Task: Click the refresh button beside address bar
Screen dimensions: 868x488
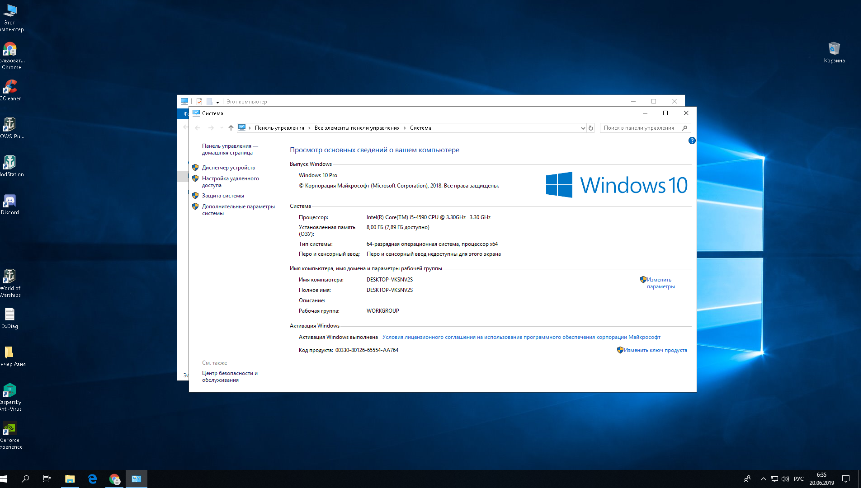Action: [x=590, y=128]
